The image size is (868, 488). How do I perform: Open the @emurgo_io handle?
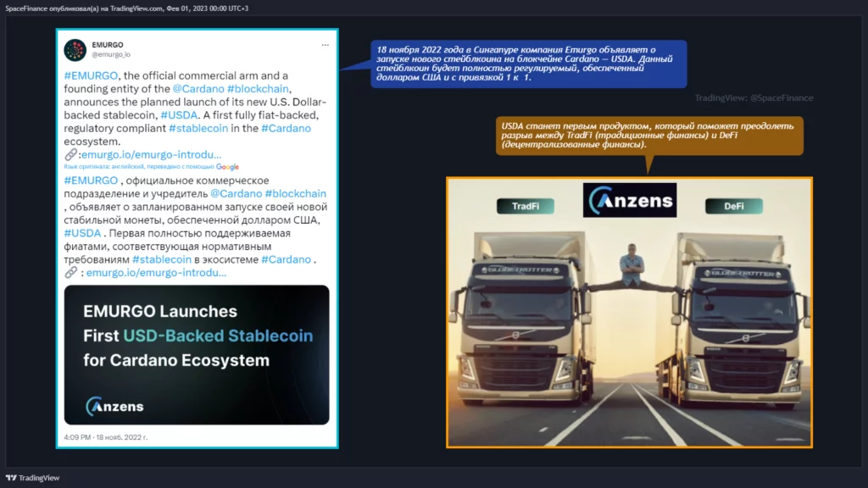(x=111, y=54)
